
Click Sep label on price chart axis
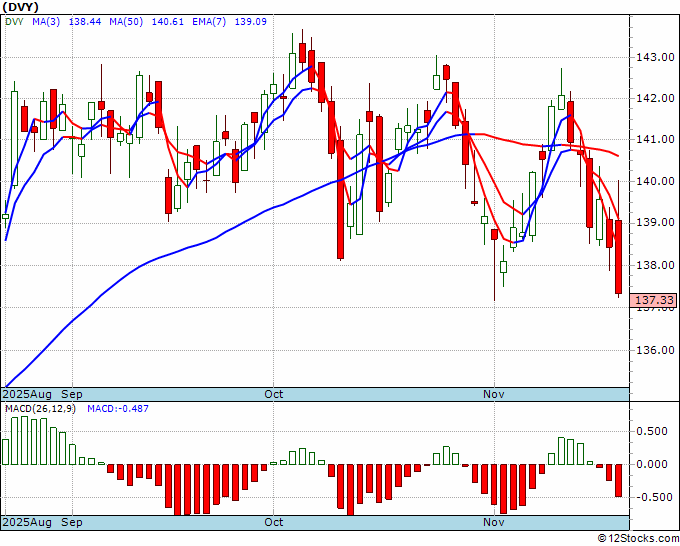pos(72,394)
